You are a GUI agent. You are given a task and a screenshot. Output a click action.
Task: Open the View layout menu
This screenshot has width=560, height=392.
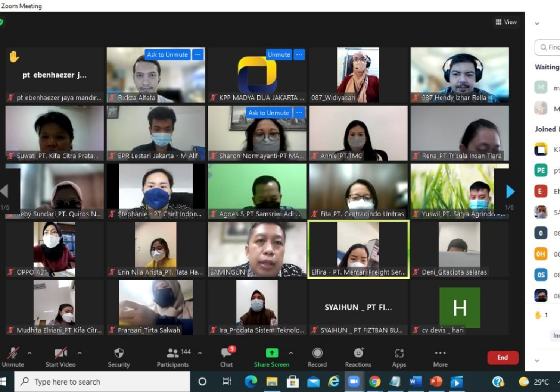pyautogui.click(x=506, y=22)
